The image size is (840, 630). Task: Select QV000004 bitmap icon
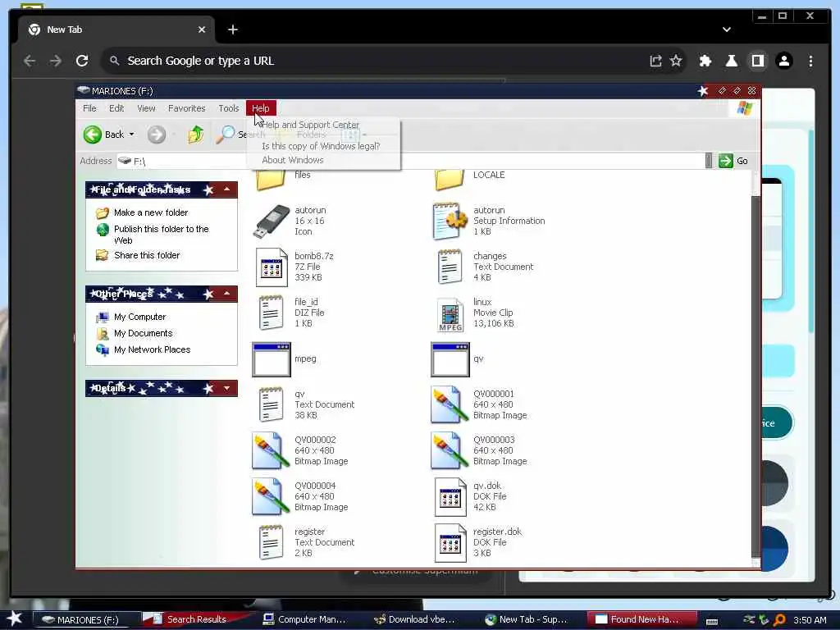270,497
